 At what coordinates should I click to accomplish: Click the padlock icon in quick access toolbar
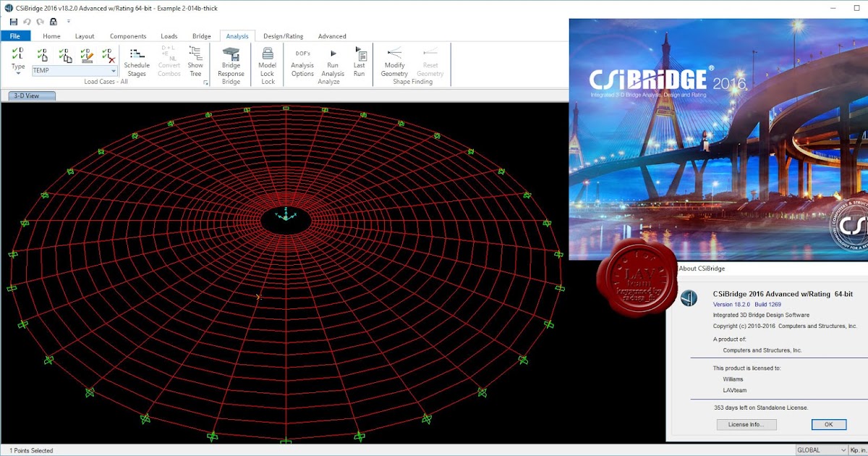pos(53,22)
